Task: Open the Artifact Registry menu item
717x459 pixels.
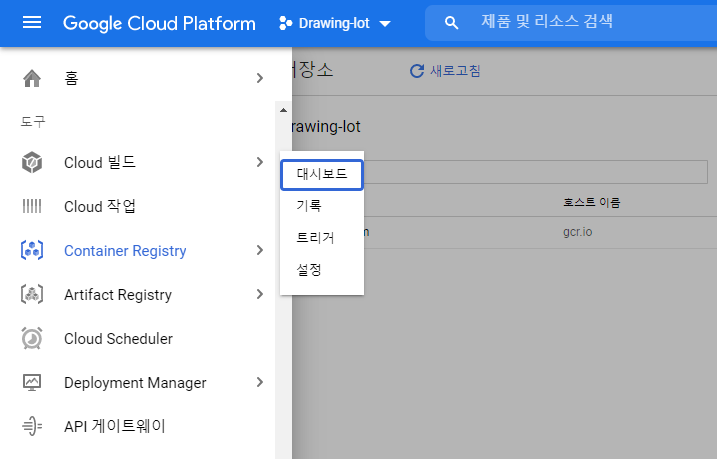Action: (138, 294)
